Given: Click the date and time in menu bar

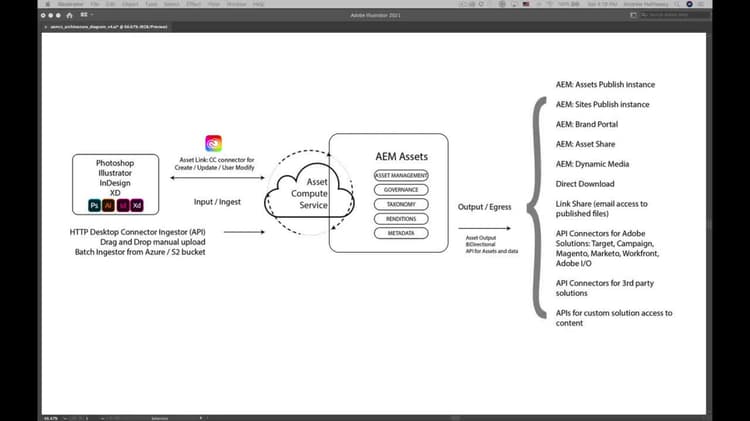Looking at the screenshot, I should 602,4.
